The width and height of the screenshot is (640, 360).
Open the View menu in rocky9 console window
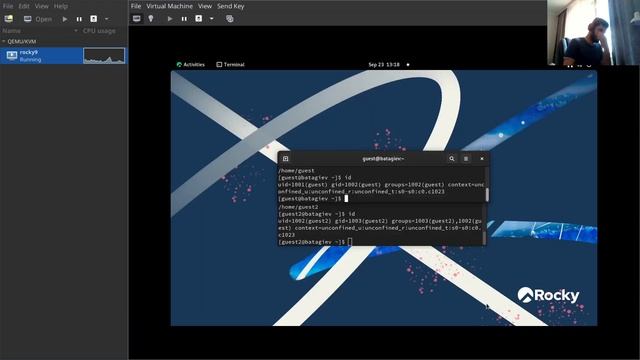[205, 6]
